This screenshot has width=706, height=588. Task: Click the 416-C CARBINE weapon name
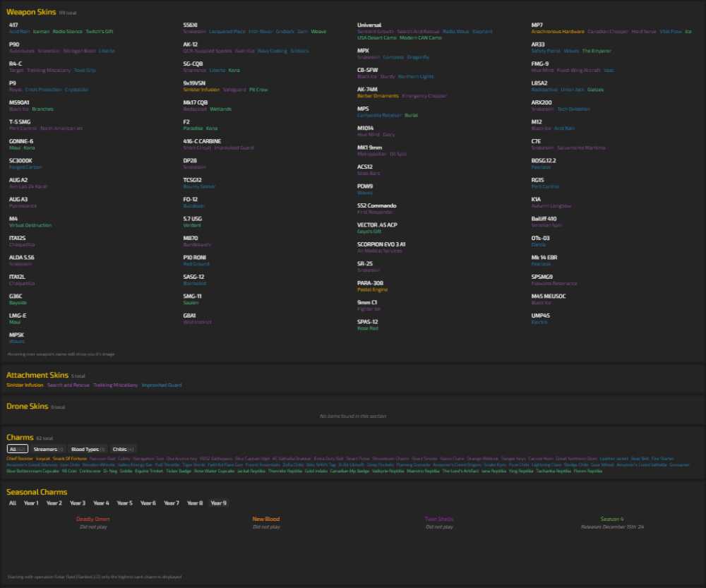(202, 141)
